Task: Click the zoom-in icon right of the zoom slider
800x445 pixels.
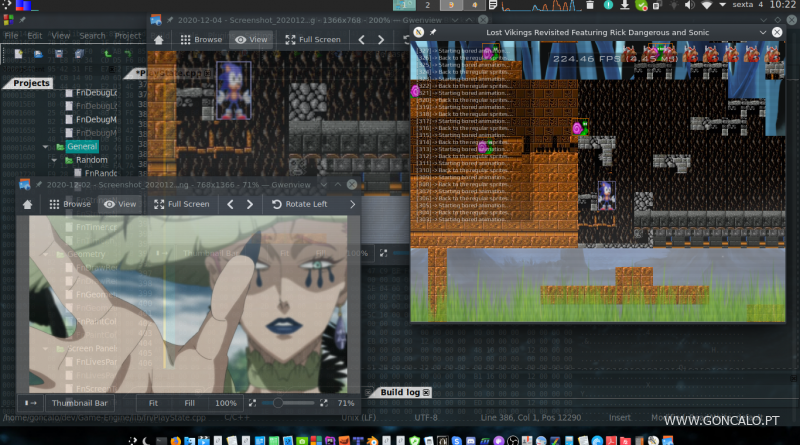Action: tap(323, 403)
